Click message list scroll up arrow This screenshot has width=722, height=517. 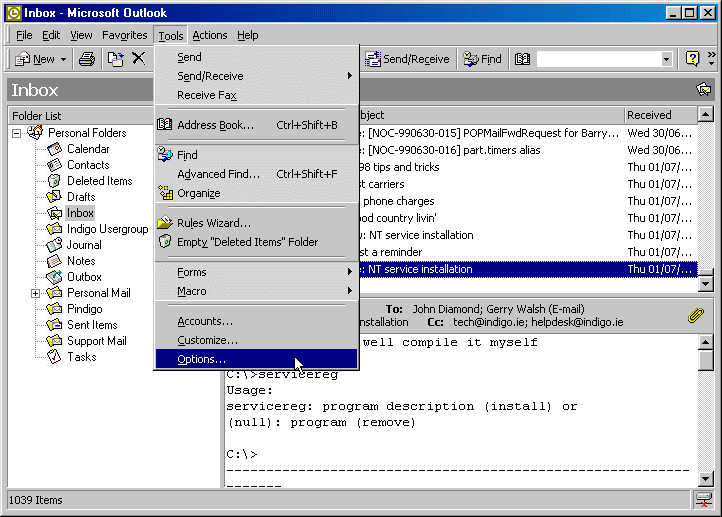705,114
